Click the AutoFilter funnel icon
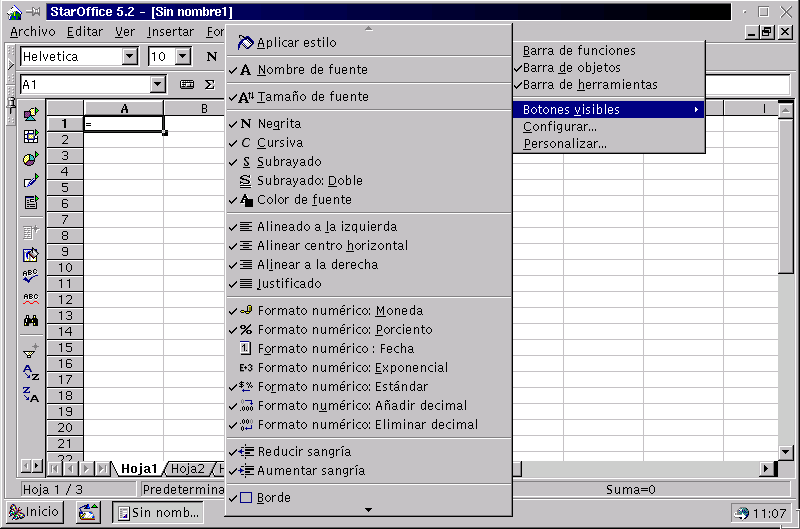Screen dimensions: 800x529 [x=31, y=351]
